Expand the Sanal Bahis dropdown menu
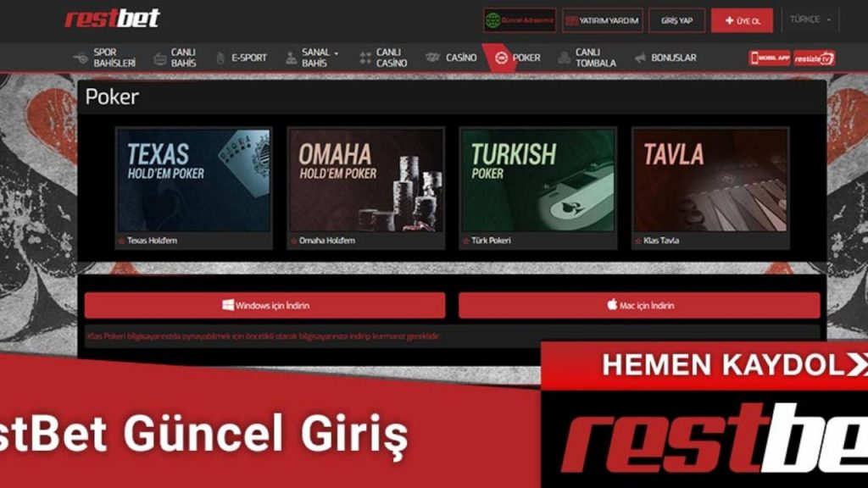Image resolution: width=868 pixels, height=488 pixels. point(320,58)
